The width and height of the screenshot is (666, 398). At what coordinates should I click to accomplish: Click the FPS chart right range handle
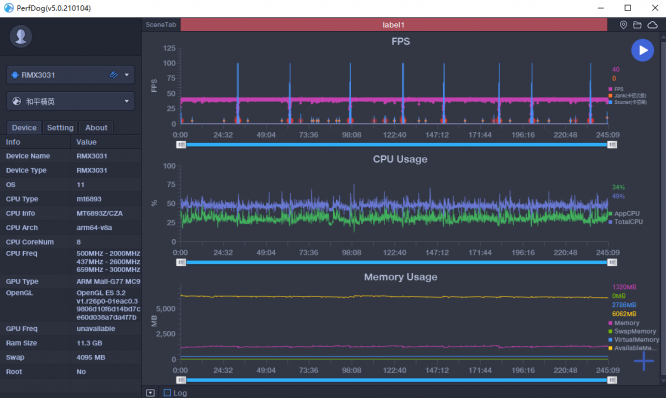pos(612,145)
